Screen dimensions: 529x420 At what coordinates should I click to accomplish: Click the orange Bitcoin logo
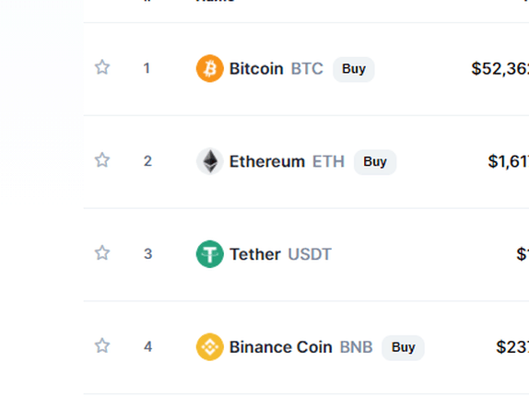click(210, 68)
